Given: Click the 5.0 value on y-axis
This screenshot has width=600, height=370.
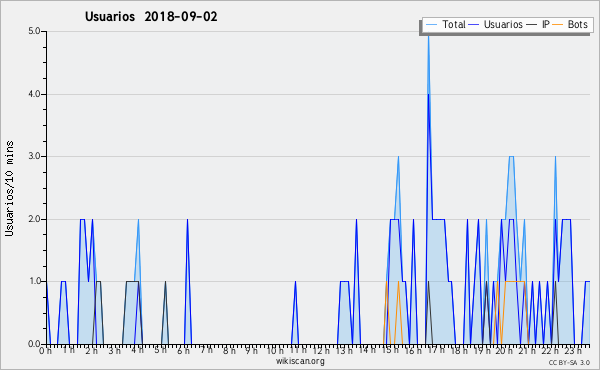Looking at the screenshot, I should point(34,31).
